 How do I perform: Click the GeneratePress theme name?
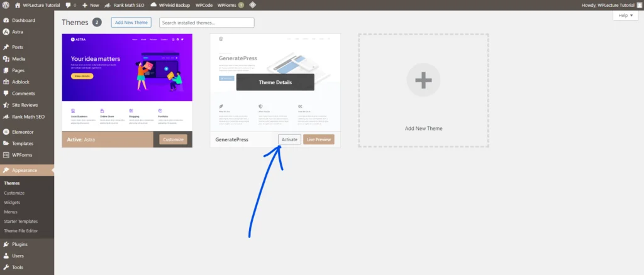coord(231,140)
